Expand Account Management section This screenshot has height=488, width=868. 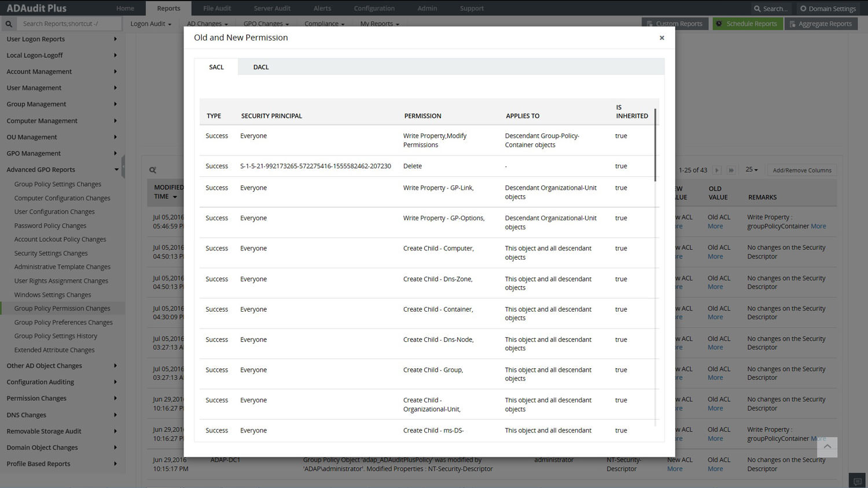(x=62, y=72)
